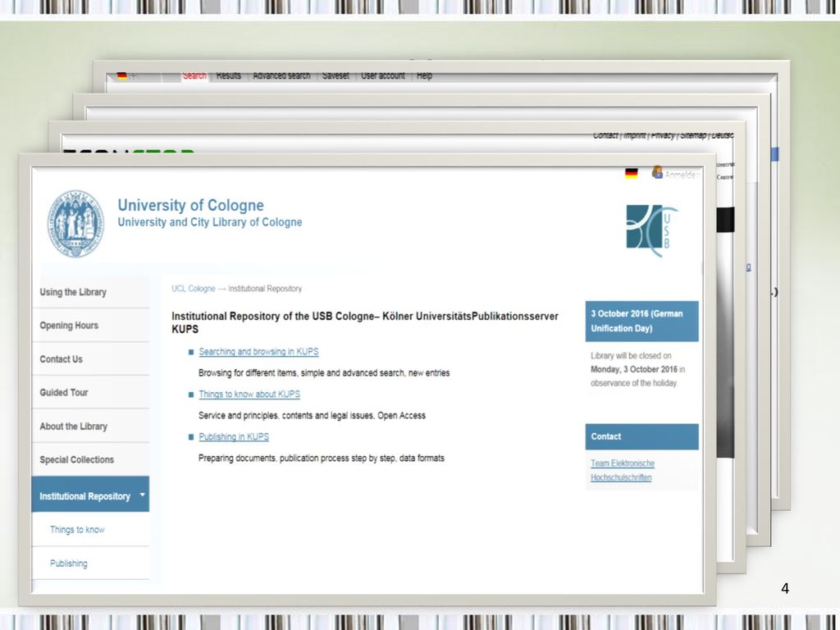840x630 pixels.
Task: Click the University of Cologne seal logo
Action: point(75,223)
